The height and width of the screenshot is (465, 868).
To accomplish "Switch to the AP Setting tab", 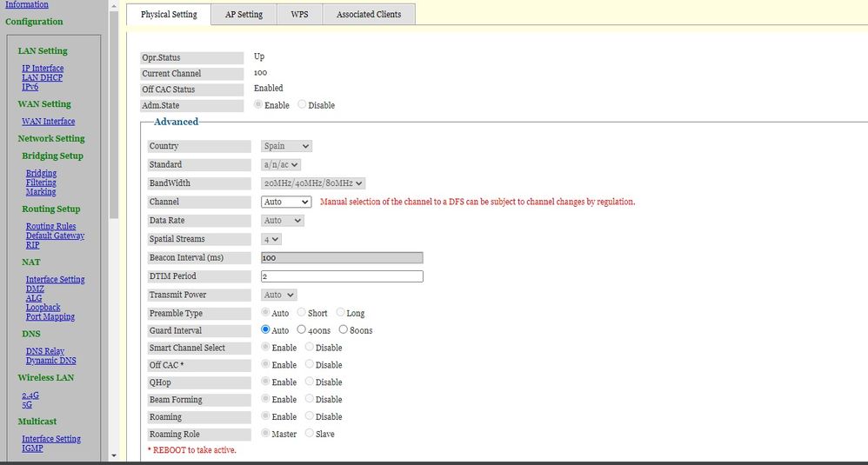I will point(244,15).
